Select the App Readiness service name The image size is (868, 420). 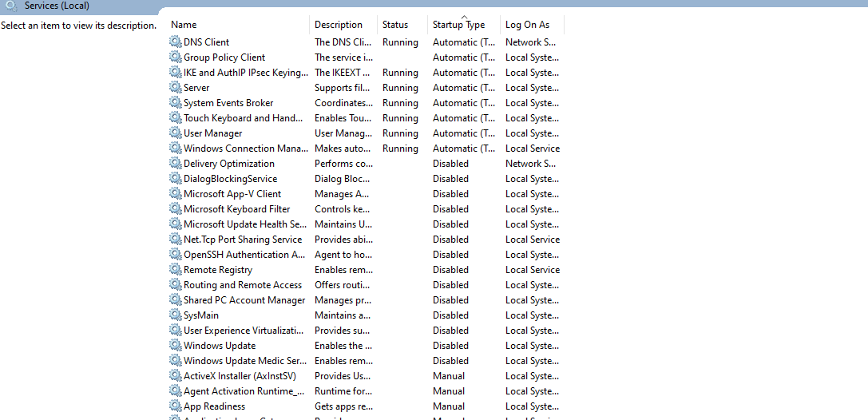(x=214, y=406)
